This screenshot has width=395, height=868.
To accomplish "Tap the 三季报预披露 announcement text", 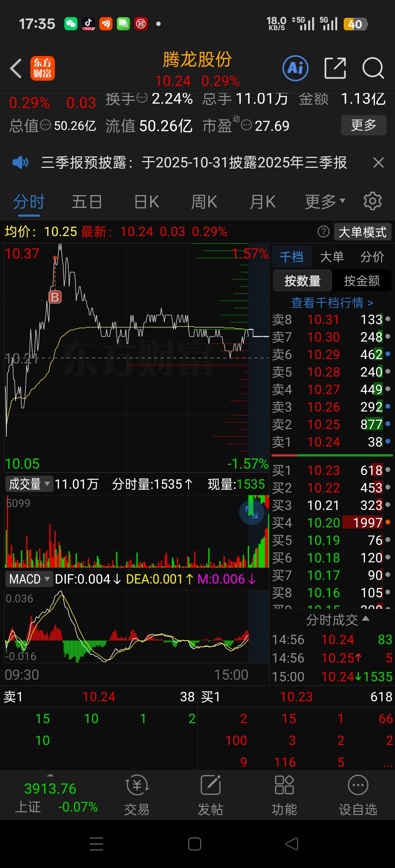I will (x=194, y=162).
